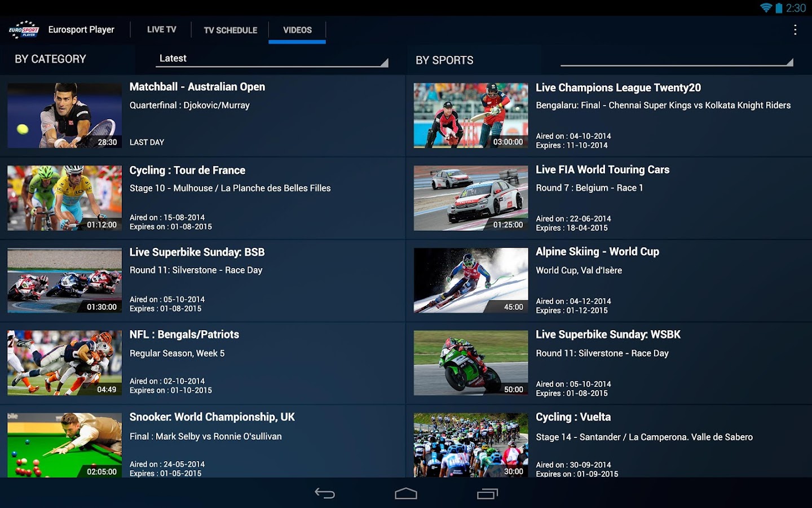Expand the Latest category dropdown

271,59
